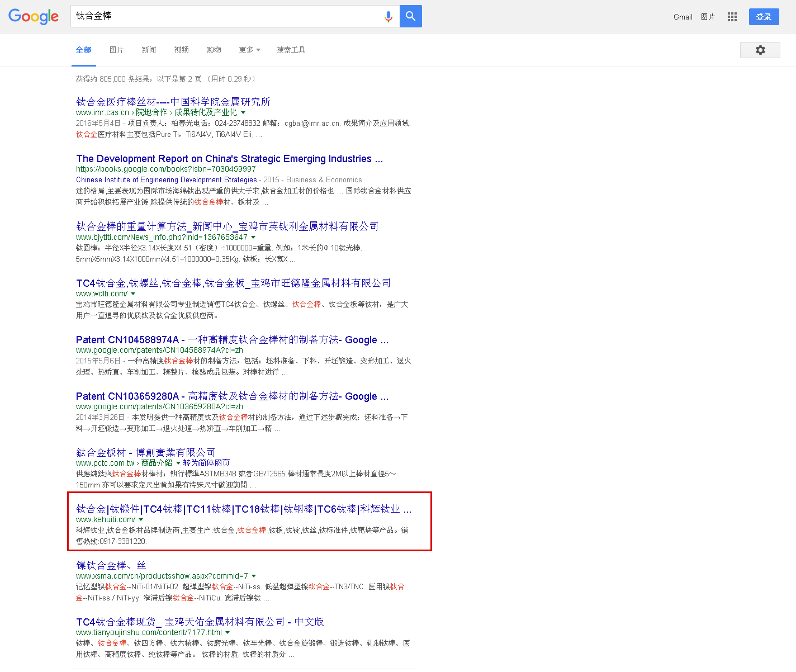Select the 全部 results tab
This screenshot has width=796, height=672.
[84, 50]
